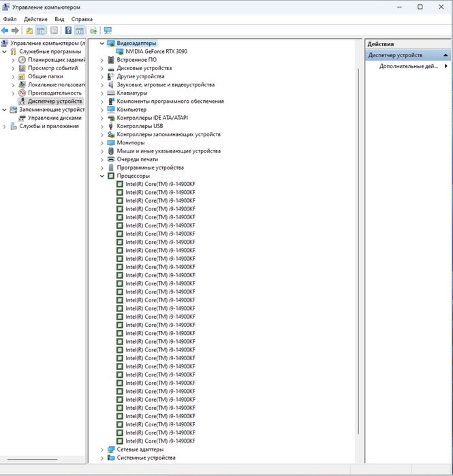Open the Вид menu
This screenshot has height=476, width=453.
59,19
